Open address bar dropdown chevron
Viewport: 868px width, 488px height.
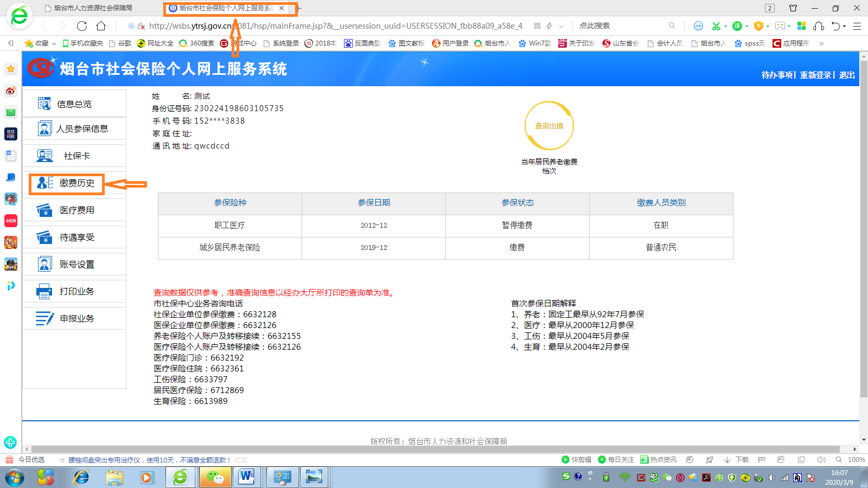click(561, 26)
